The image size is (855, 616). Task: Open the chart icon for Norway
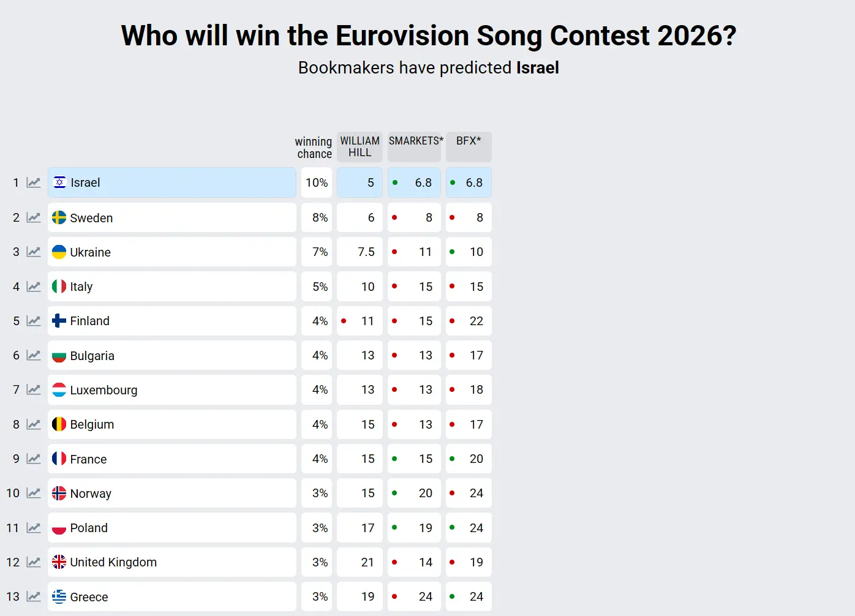(34, 493)
